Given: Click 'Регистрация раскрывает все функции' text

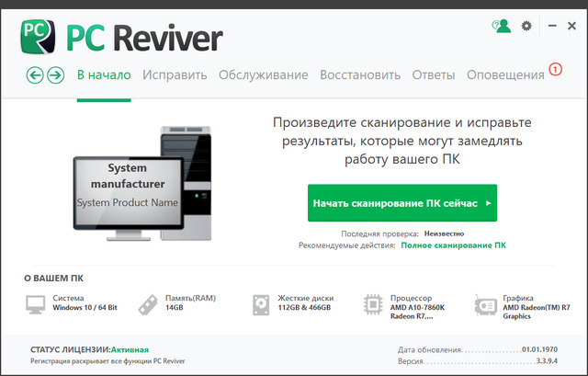Looking at the screenshot, I should pos(91,361).
